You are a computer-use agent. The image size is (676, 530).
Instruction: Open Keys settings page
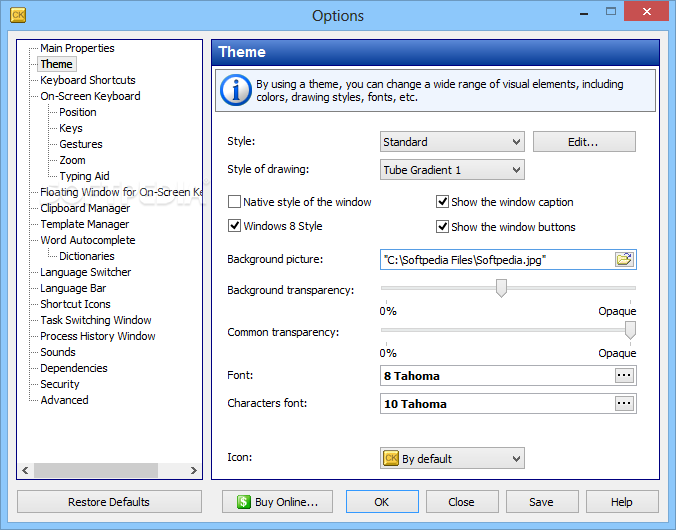71,128
